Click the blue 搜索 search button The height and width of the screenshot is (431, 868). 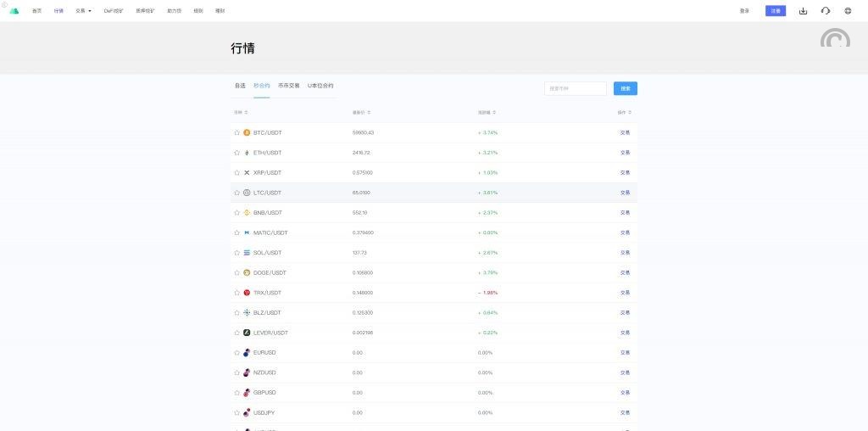point(626,88)
